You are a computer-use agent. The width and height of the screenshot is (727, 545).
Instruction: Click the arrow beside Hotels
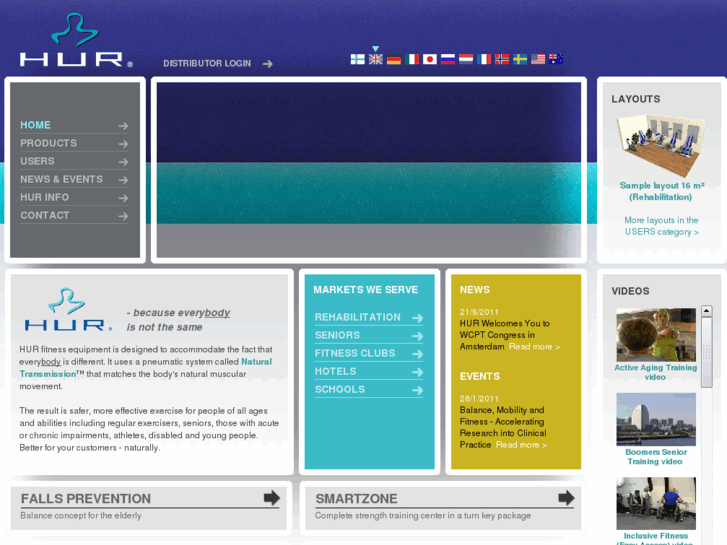click(x=417, y=372)
